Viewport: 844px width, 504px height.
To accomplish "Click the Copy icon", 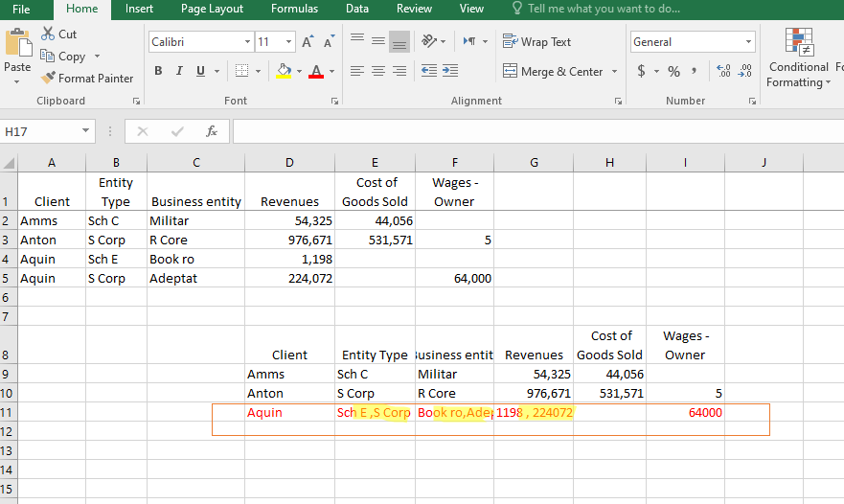I will 47,56.
